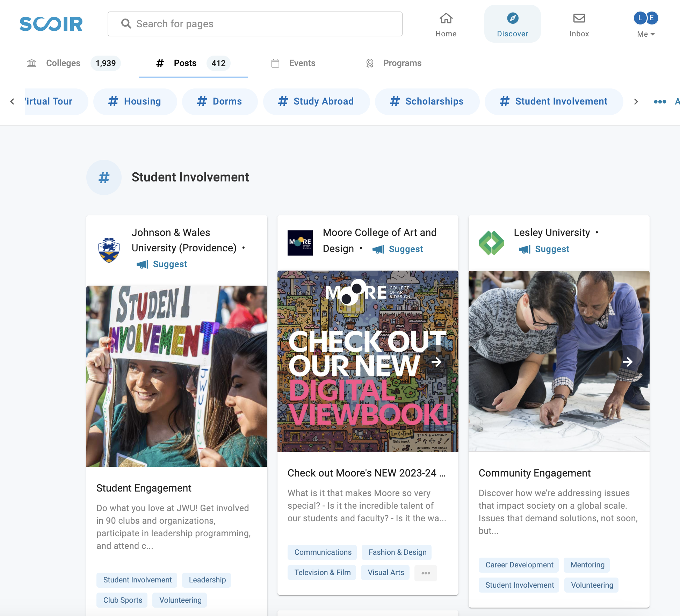Open Discover compass icon
This screenshot has width=680, height=616.
pyautogui.click(x=513, y=18)
